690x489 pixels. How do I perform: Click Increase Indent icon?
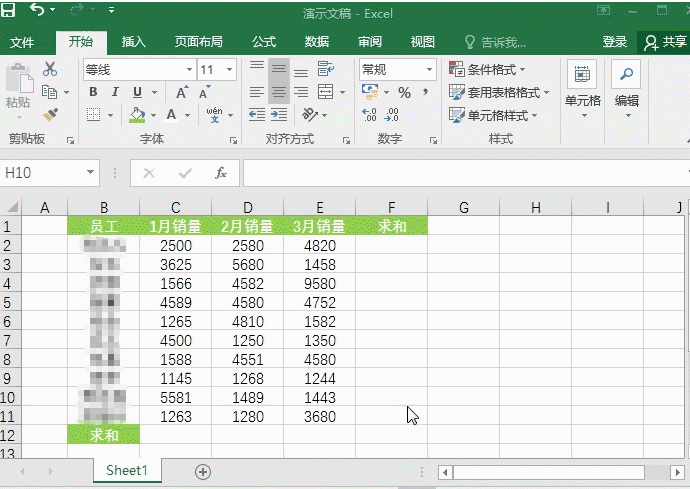point(279,115)
